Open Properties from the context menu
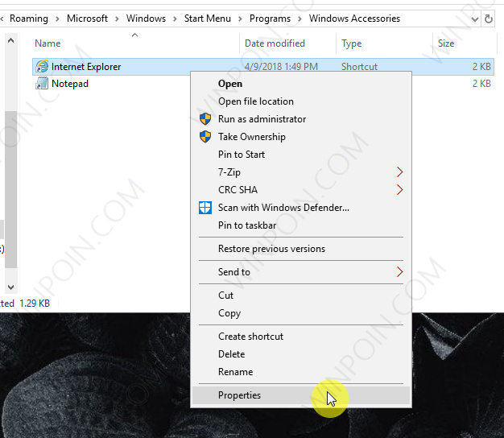Viewport: 504px width, 438px height. coord(301,395)
